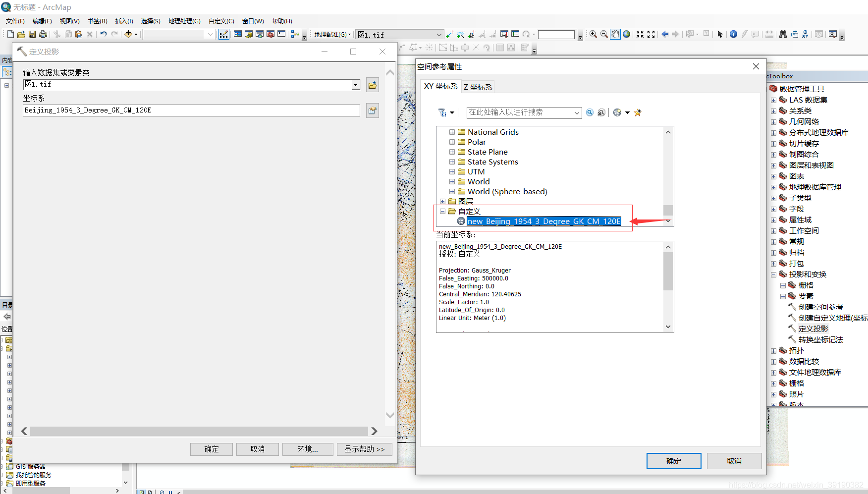Open the 地理处理(G) menu
This screenshot has width=868, height=494.
point(184,21)
